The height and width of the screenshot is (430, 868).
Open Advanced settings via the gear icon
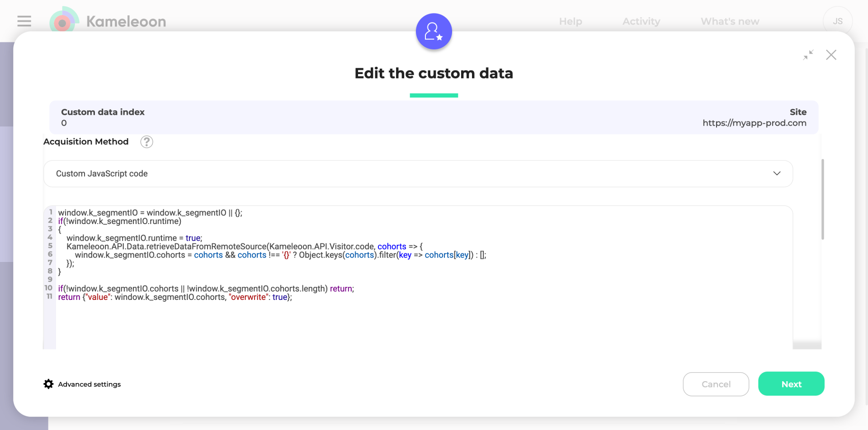click(x=48, y=384)
